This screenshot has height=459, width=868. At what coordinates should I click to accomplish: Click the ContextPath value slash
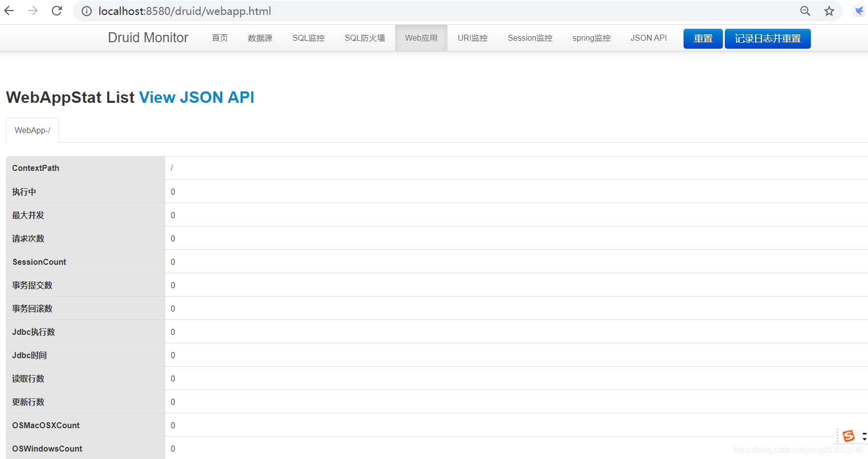coord(172,168)
